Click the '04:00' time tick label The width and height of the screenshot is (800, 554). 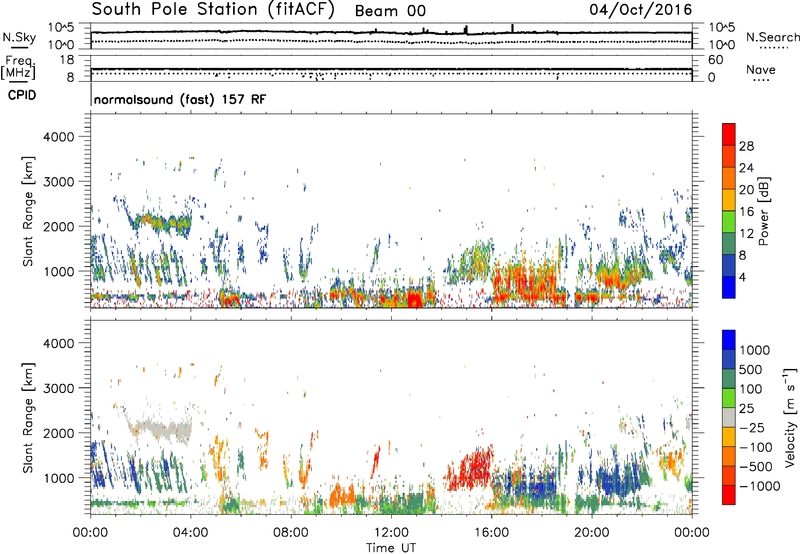coord(190,533)
